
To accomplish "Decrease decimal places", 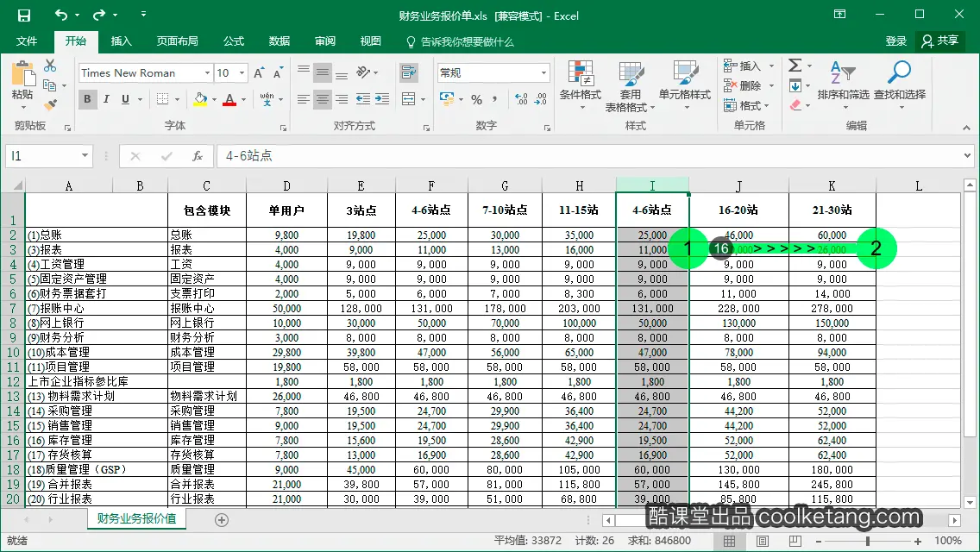I will click(x=541, y=99).
